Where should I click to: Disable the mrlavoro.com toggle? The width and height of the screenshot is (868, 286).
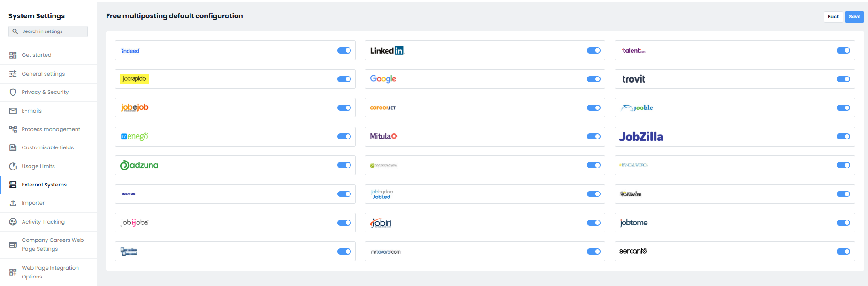pyautogui.click(x=594, y=252)
